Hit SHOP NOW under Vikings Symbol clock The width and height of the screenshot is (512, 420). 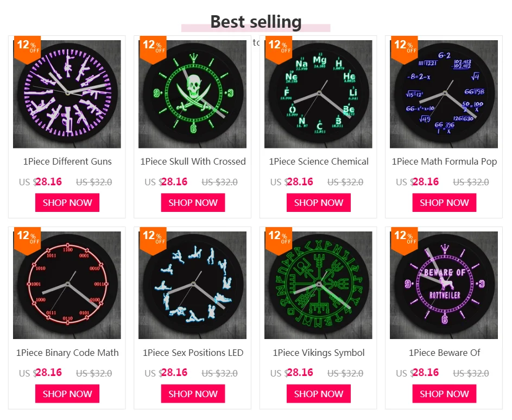(x=319, y=394)
